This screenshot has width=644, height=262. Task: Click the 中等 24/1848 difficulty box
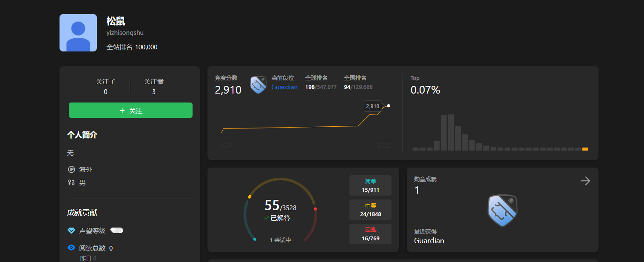(x=370, y=210)
